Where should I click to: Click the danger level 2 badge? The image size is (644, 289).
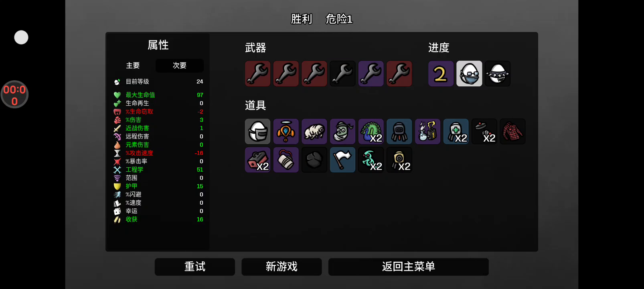441,73
